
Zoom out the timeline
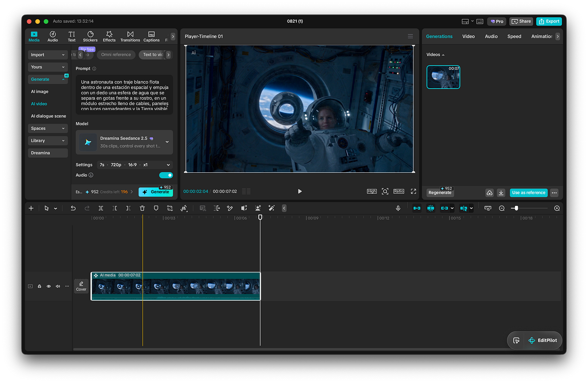coord(502,208)
